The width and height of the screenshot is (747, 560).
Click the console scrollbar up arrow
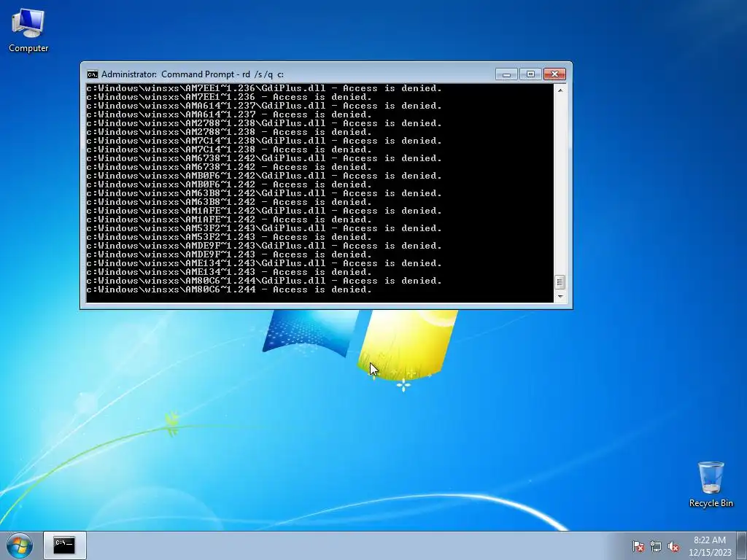tap(560, 90)
